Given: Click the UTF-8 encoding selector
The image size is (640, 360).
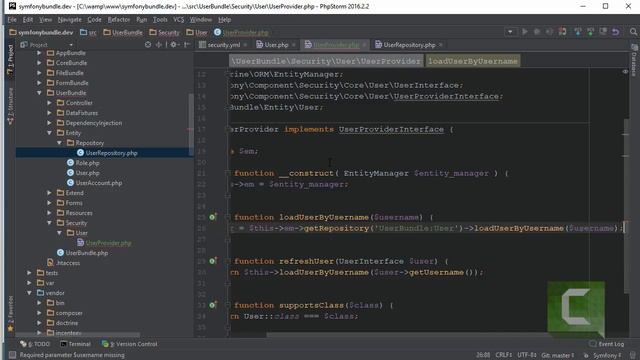Looking at the screenshot, I should [x=527, y=355].
